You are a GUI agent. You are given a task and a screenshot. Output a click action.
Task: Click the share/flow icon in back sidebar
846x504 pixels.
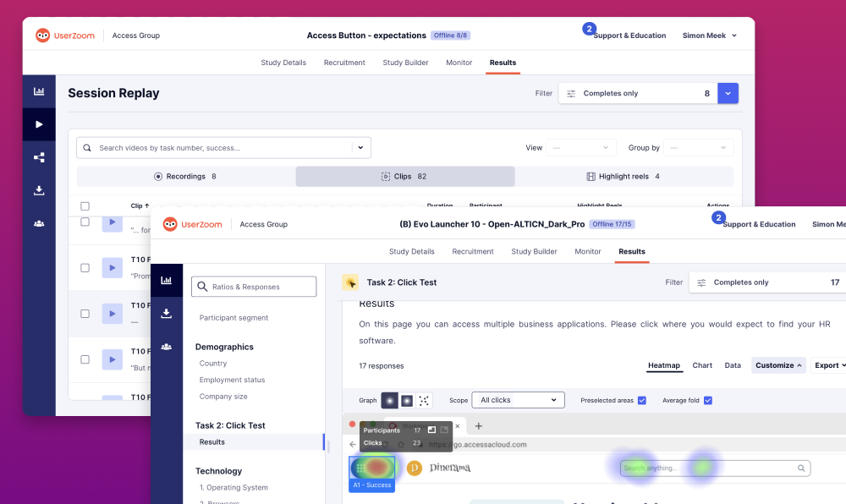[39, 157]
